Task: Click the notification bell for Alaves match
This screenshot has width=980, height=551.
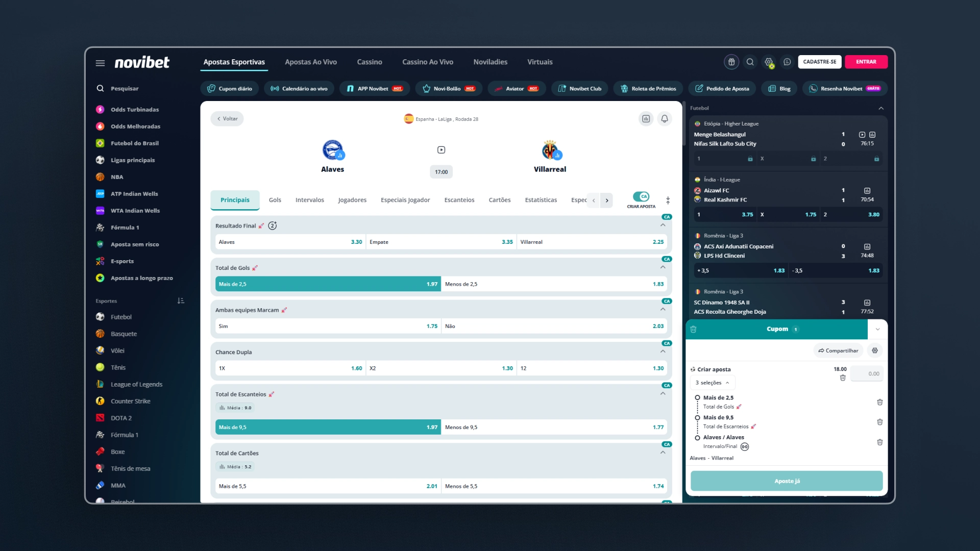Action: pyautogui.click(x=665, y=119)
